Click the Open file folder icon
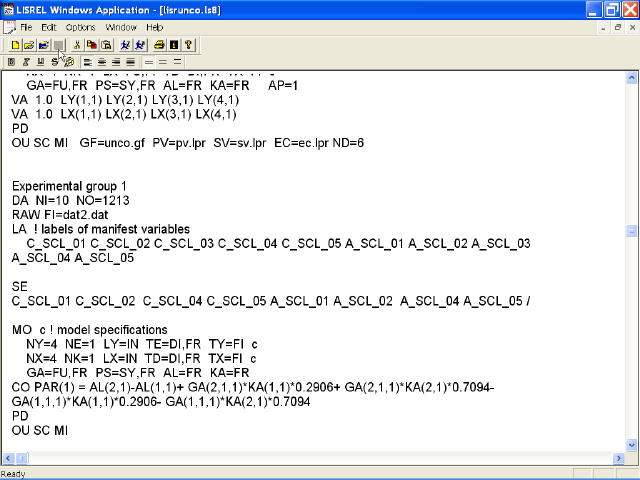This screenshot has width=640, height=480. point(29,45)
